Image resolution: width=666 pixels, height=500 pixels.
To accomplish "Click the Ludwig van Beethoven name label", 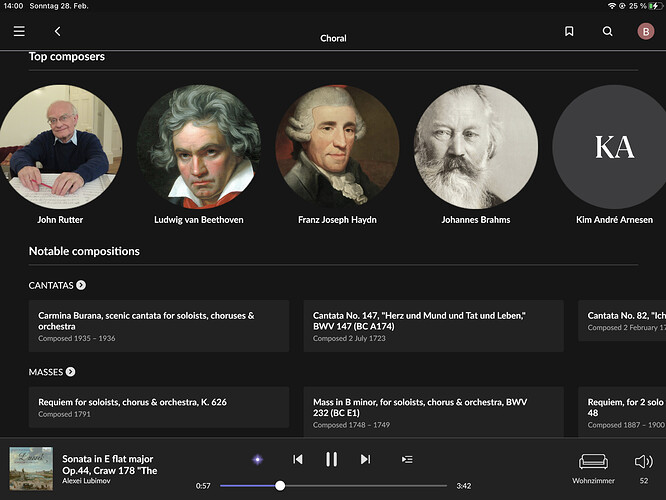I will [199, 220].
